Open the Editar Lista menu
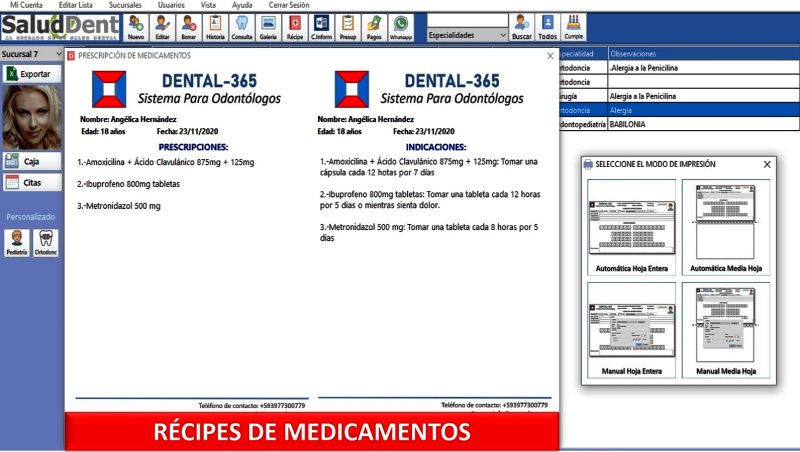This screenshot has height=452, width=800. (x=76, y=5)
